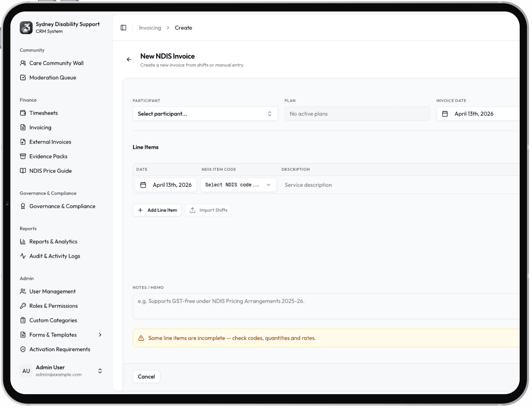
Task: Click the Timesheets icon in sidebar
Action: 23,113
